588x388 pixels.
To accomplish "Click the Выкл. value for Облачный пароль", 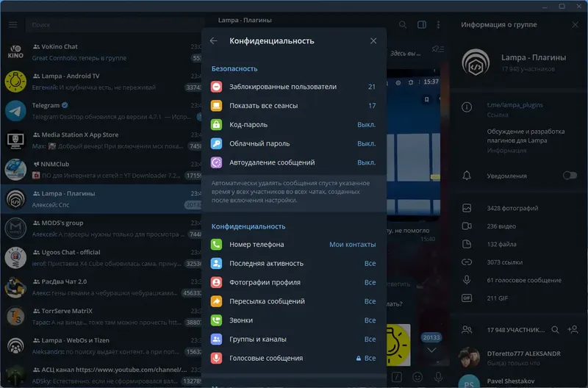I will coord(366,143).
